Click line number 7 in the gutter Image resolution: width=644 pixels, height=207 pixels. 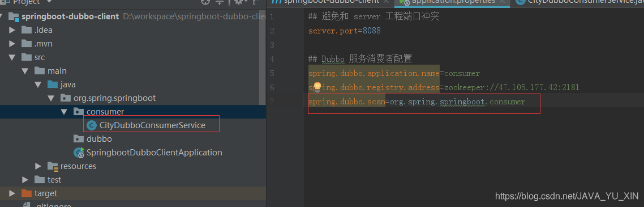tap(272, 102)
